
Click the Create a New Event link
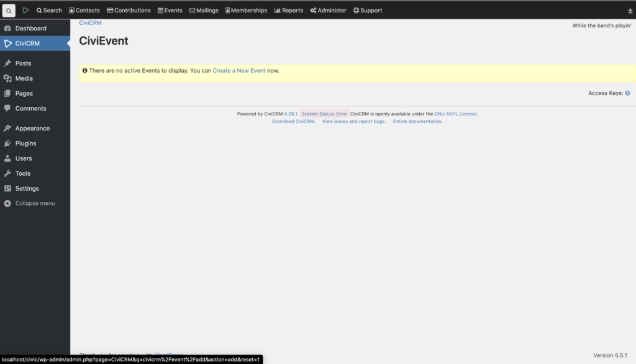click(x=239, y=71)
